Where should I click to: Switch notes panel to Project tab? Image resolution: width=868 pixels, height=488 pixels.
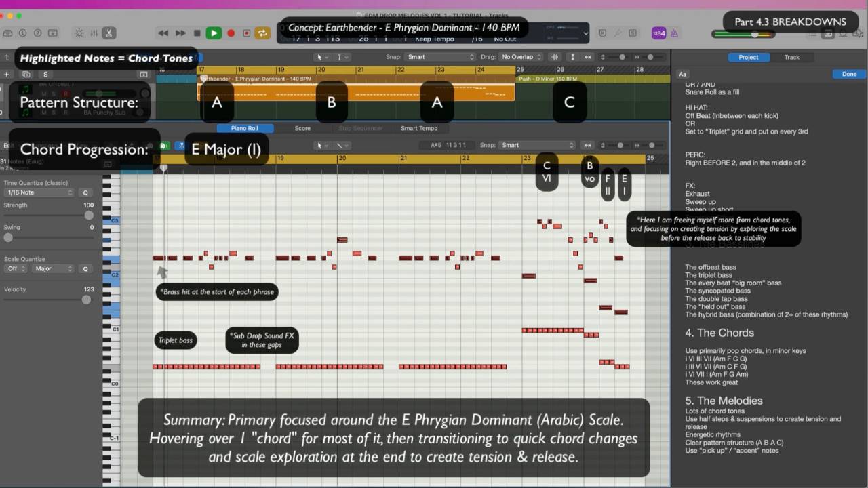click(x=748, y=57)
